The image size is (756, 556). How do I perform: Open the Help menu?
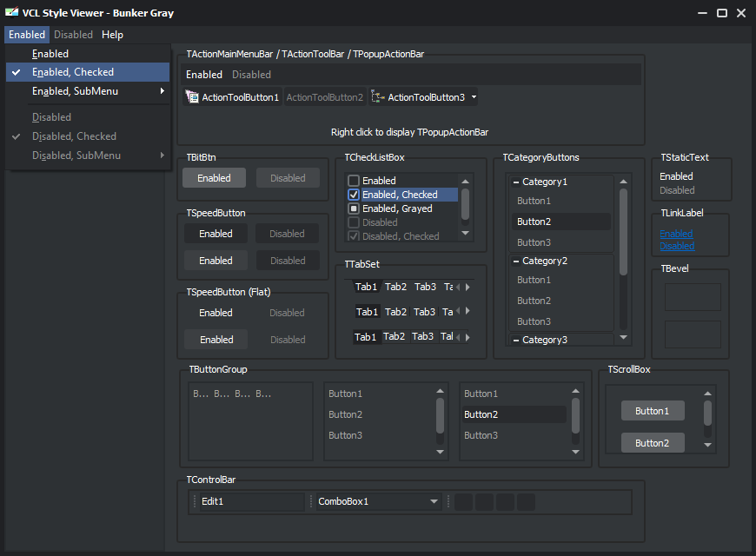tap(112, 35)
